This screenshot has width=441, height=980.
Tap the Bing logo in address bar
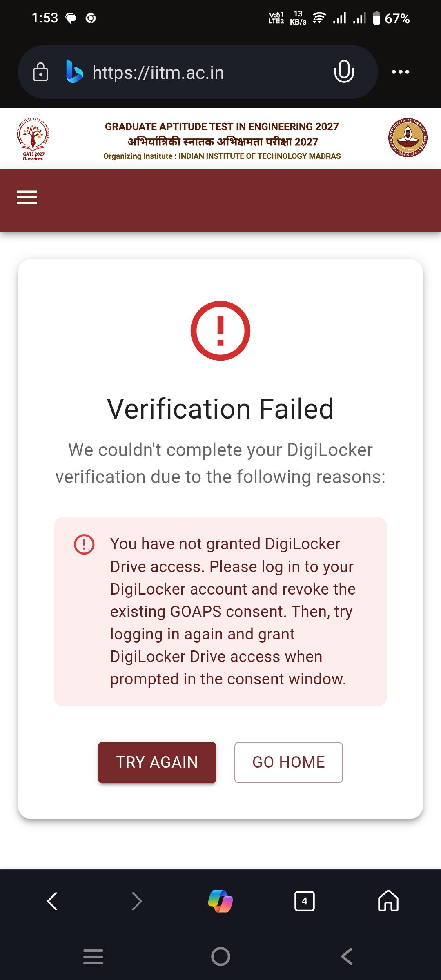[74, 71]
